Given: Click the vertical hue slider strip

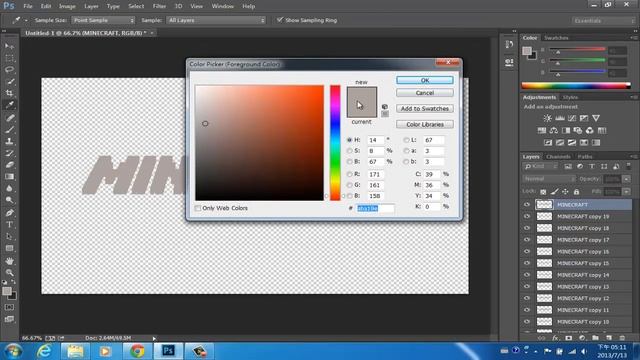Looking at the screenshot, I should [x=335, y=143].
